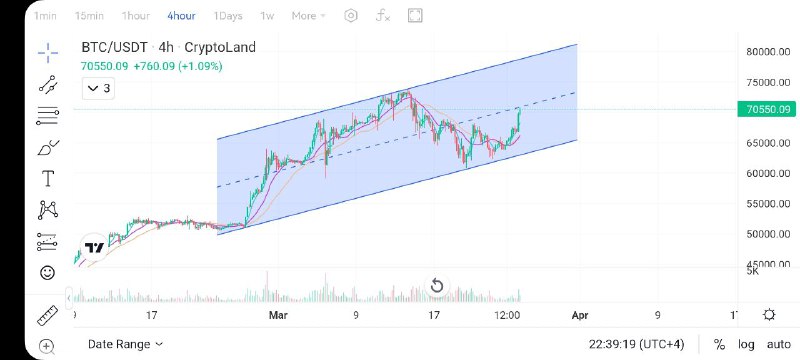Select the Text annotation tool
The width and height of the screenshot is (800, 360).
tap(48, 179)
